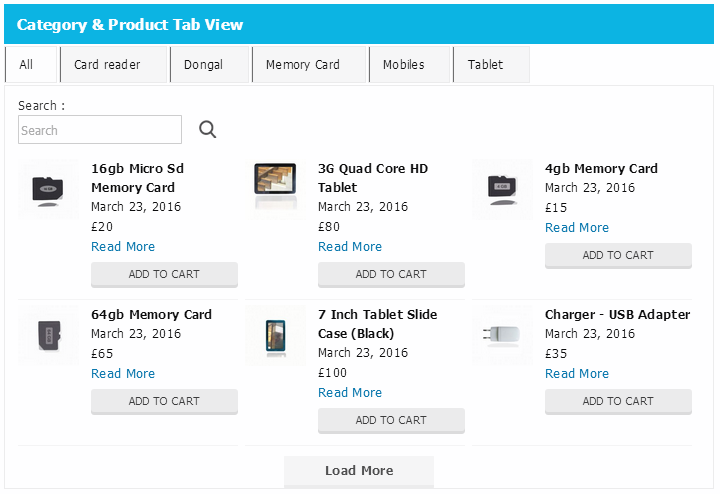
Task: Open the Mobiles tab
Action: (410, 64)
